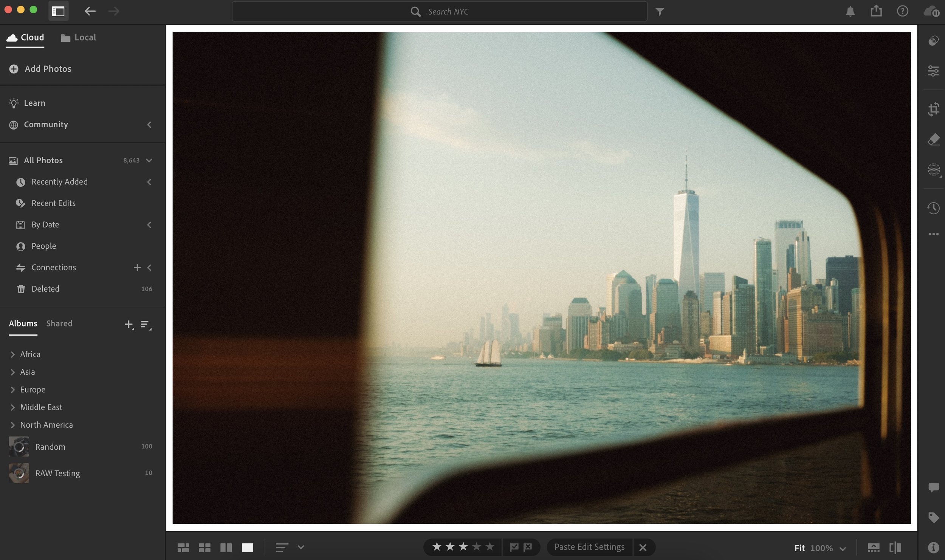Image resolution: width=945 pixels, height=560 pixels.
Task: Open Learn section
Action: (x=27, y=103)
